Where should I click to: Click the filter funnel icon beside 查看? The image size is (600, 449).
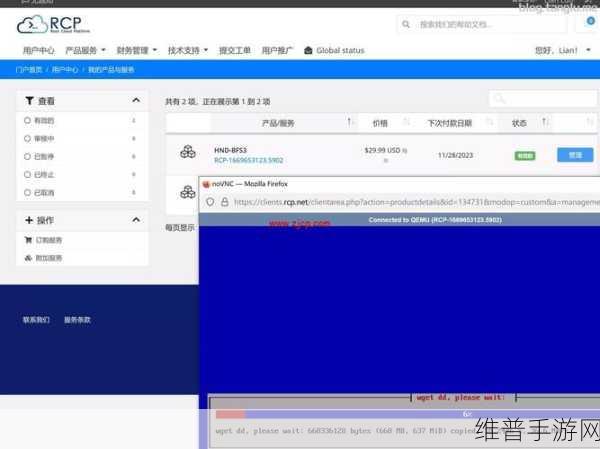coord(29,101)
